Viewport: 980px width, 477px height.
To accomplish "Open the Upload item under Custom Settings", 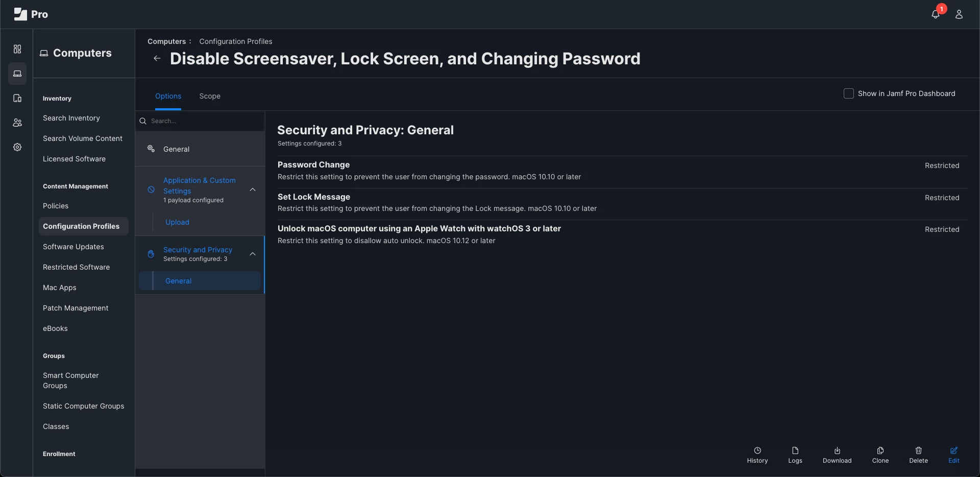I will tap(177, 222).
